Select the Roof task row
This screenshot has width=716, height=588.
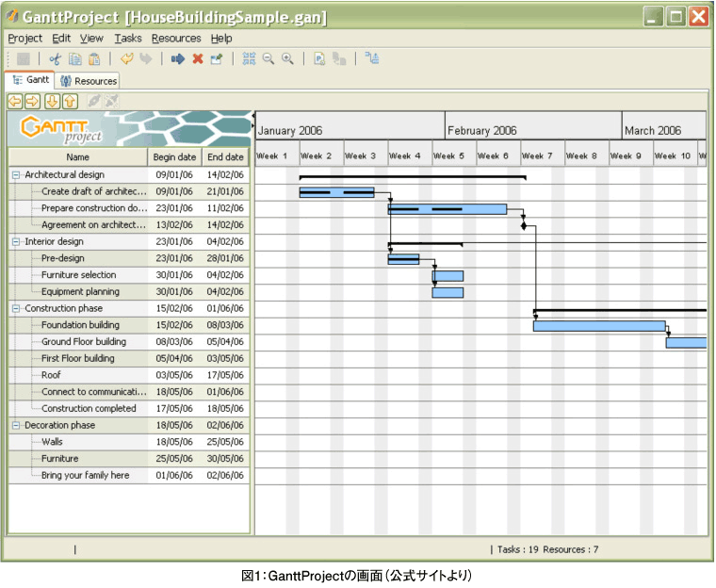click(x=129, y=375)
